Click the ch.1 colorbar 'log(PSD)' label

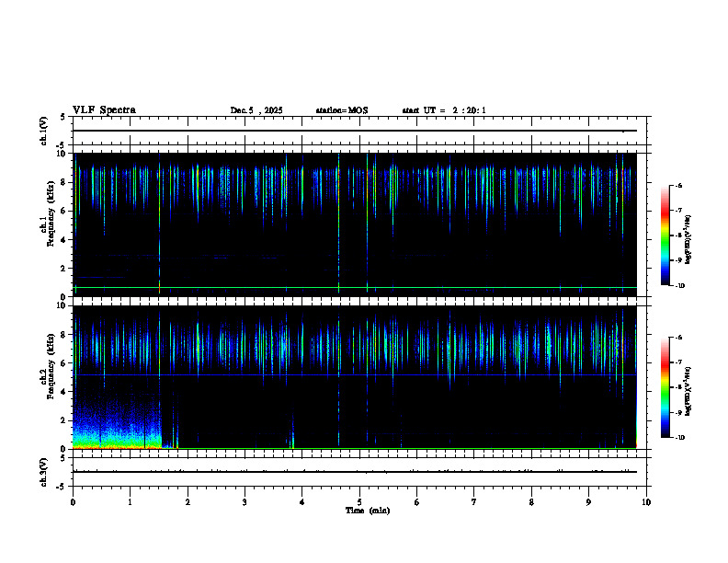pyautogui.click(x=688, y=239)
